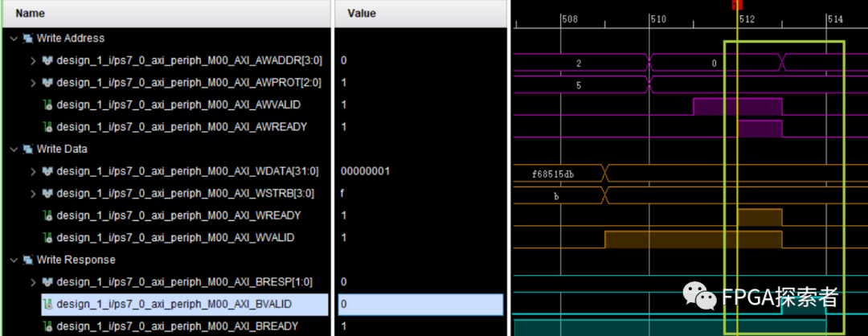Click the BRESP bus signal icon
This screenshot has width=868, height=336.
click(48, 282)
